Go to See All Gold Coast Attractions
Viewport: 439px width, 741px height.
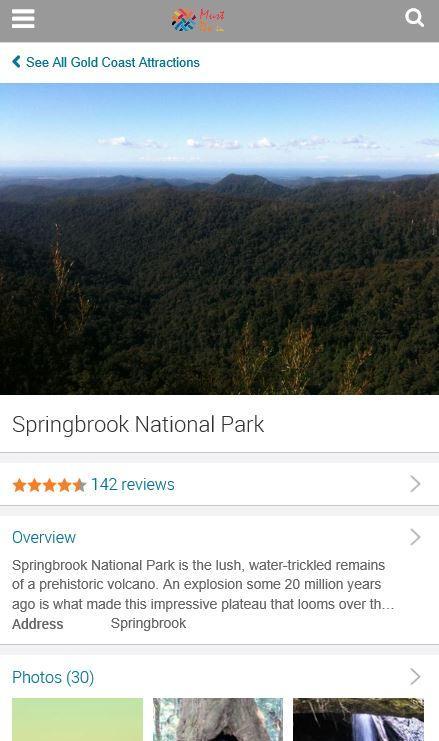(112, 62)
